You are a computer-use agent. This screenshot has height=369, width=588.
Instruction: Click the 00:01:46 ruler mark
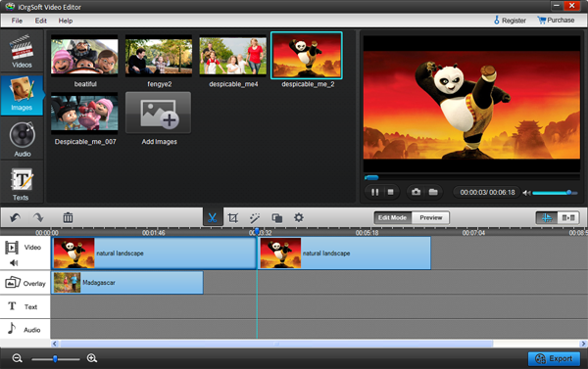point(154,233)
